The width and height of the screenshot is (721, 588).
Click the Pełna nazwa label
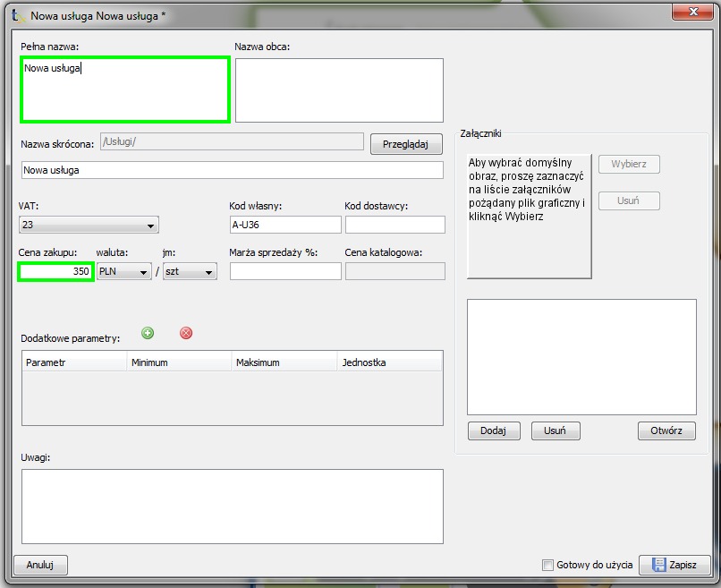(x=50, y=47)
